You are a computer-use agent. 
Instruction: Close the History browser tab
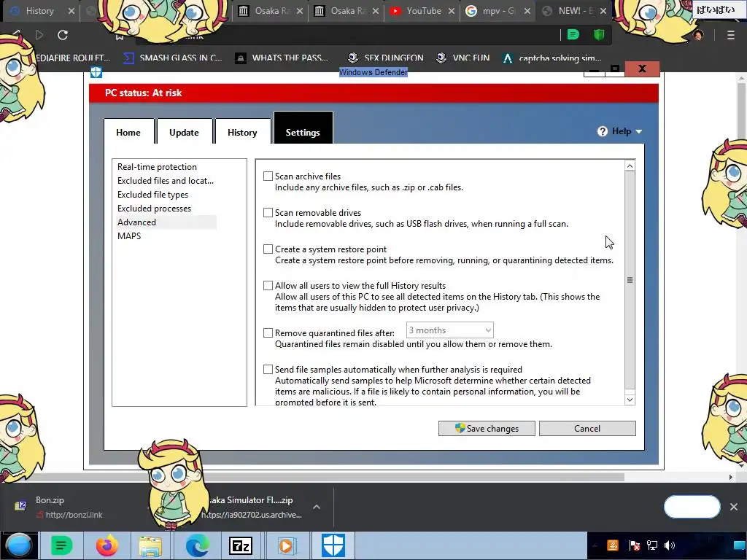(71, 10)
